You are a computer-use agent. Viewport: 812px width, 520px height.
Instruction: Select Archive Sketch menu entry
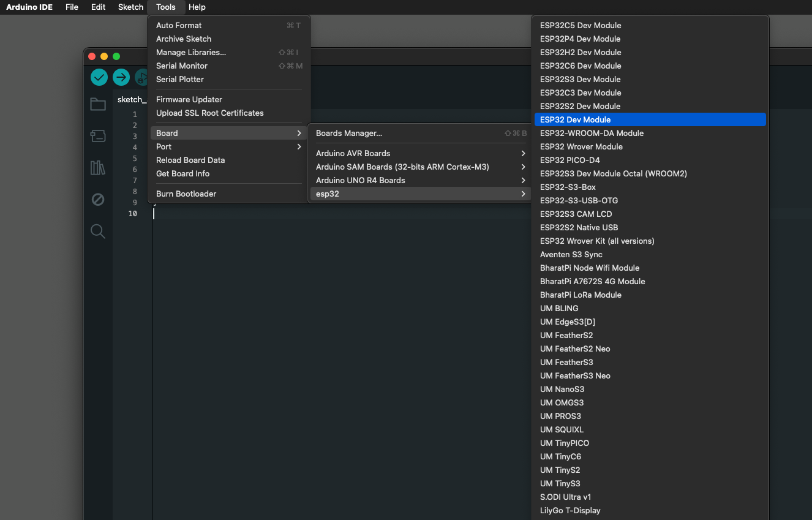point(229,39)
